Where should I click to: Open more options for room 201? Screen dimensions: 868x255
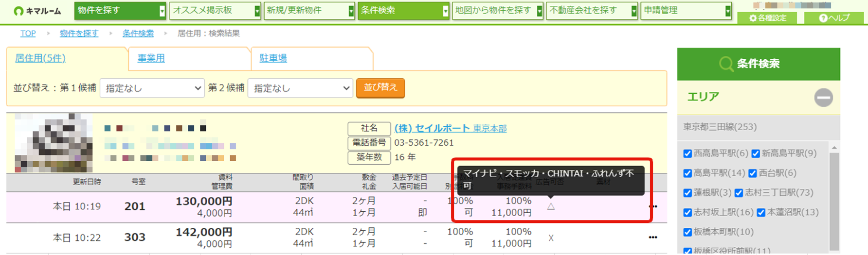(653, 206)
